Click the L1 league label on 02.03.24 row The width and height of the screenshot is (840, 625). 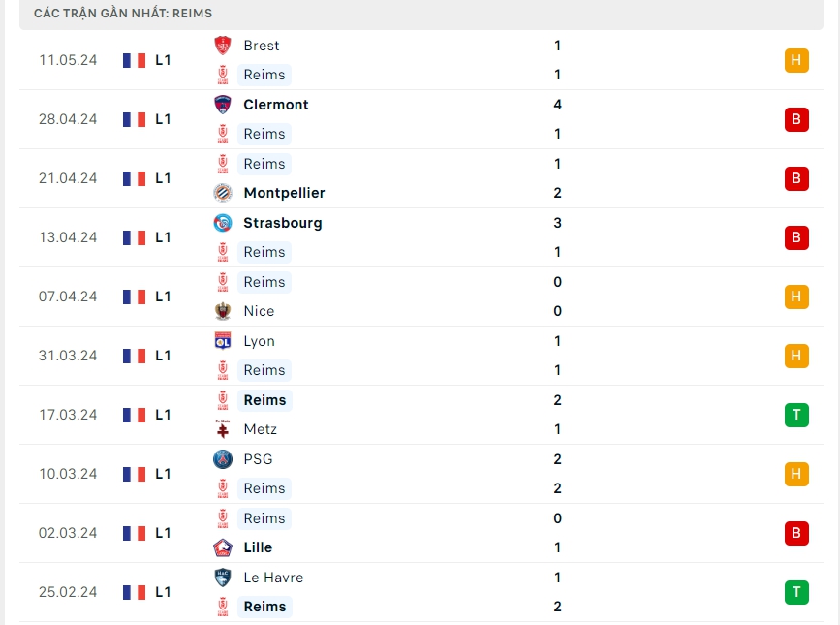(163, 533)
